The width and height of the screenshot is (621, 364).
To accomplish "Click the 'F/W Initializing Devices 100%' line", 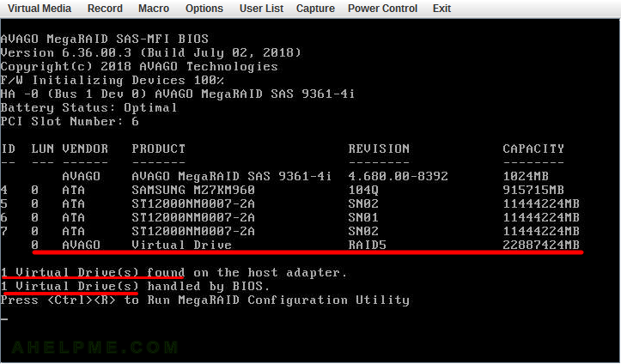I will point(113,81).
